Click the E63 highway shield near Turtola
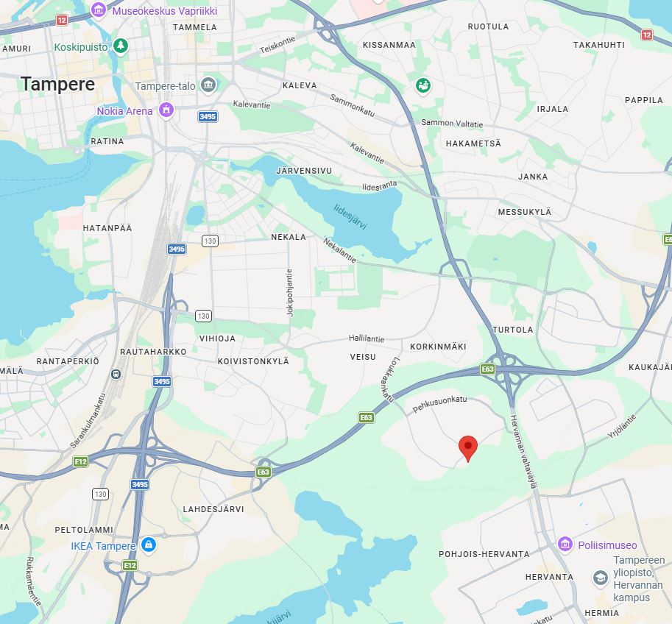Viewport: 672px width, 624px height. click(487, 369)
